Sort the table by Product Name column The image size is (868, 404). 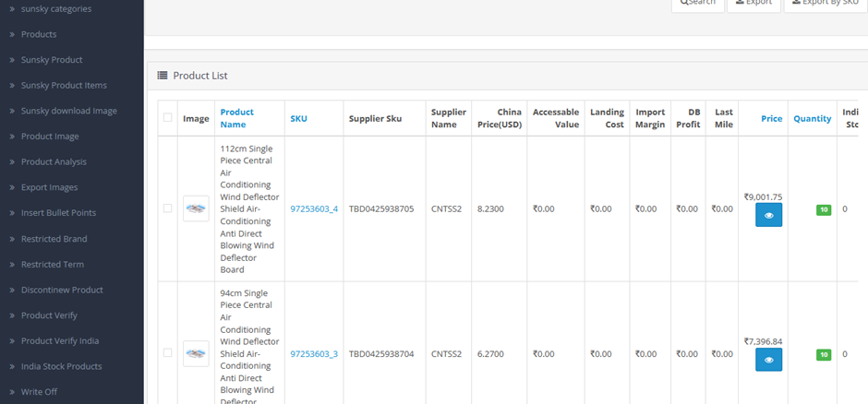coord(236,118)
